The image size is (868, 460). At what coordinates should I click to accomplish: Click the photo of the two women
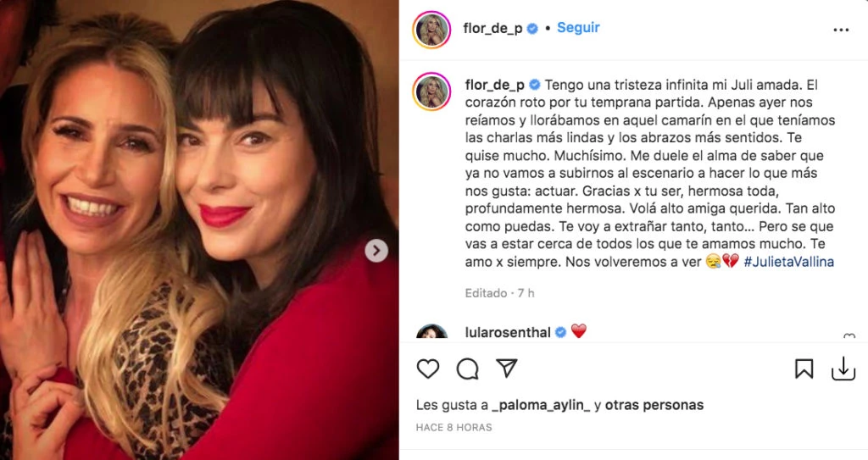(x=199, y=230)
